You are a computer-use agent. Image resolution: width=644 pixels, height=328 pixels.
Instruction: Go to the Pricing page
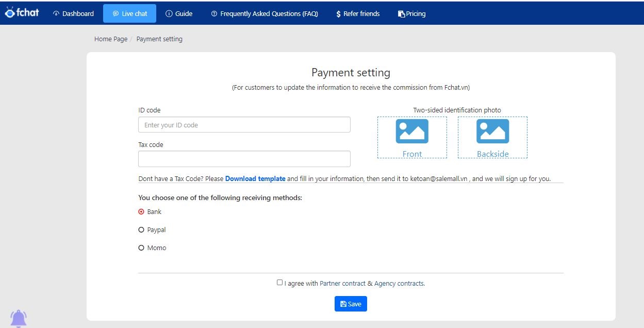click(x=412, y=13)
